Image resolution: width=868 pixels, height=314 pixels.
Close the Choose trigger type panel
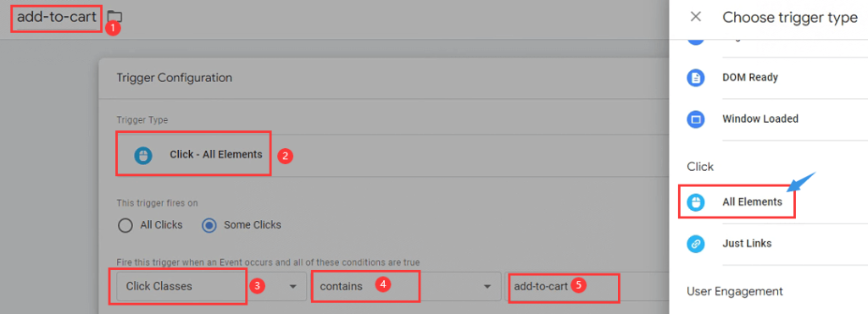pyautogui.click(x=696, y=17)
